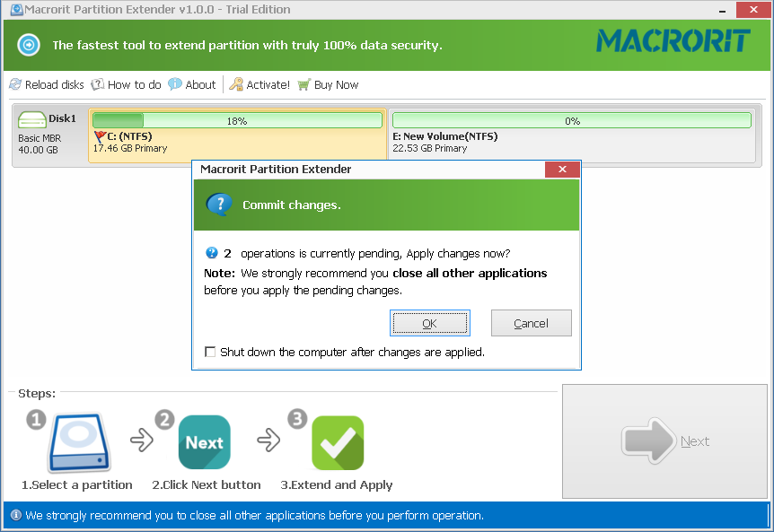Viewport: 774px width, 532px height.
Task: Click the application icon in the title bar
Action: pyautogui.click(x=17, y=9)
